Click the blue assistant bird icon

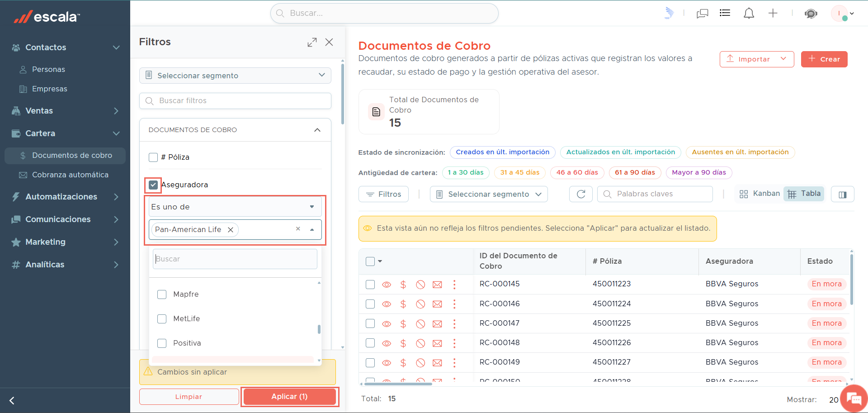pyautogui.click(x=669, y=13)
